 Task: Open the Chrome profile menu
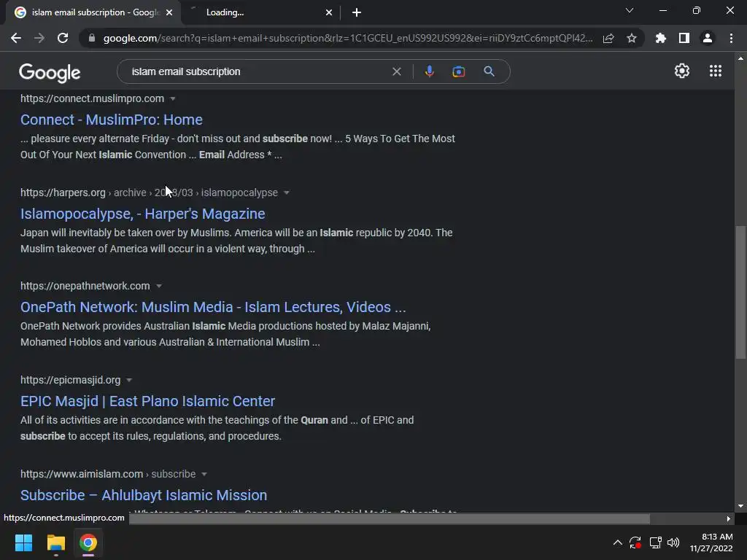(708, 38)
